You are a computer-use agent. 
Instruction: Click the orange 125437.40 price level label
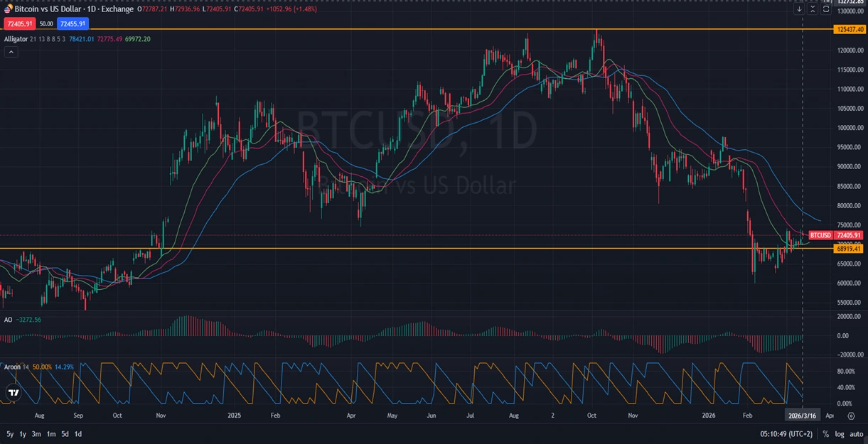click(x=848, y=29)
